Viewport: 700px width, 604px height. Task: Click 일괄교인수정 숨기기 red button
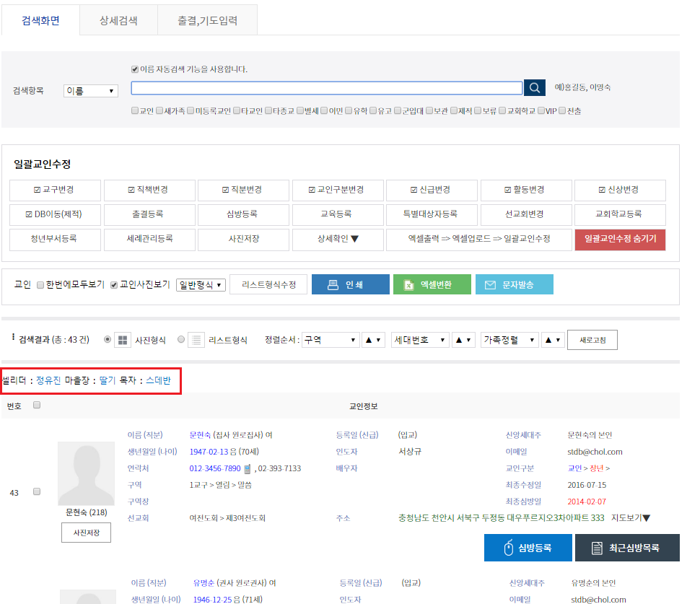tap(620, 240)
